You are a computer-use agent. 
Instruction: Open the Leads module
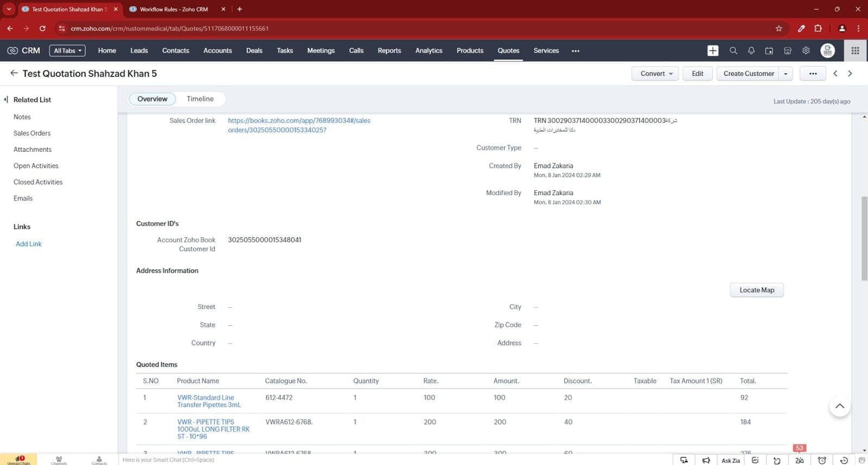point(139,50)
